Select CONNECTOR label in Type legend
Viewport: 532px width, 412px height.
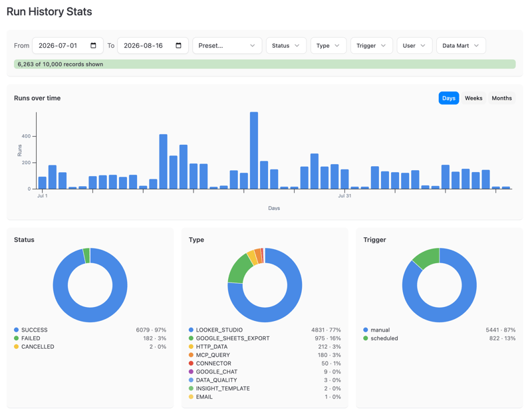pyautogui.click(x=213, y=363)
